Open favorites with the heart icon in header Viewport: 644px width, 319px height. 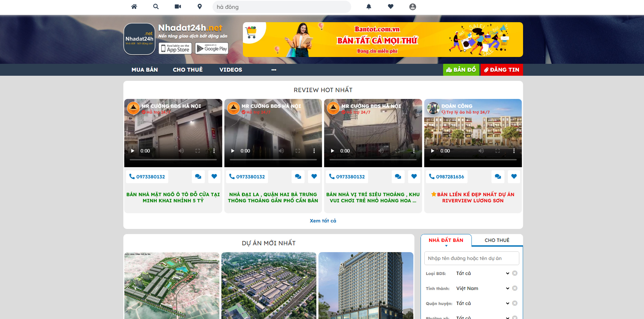390,6
